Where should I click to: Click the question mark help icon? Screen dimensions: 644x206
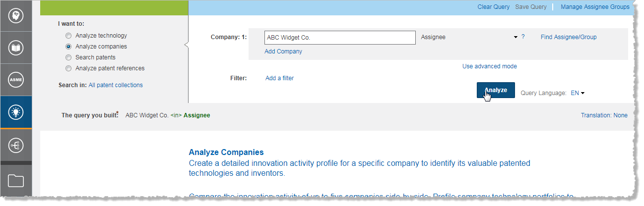[523, 37]
